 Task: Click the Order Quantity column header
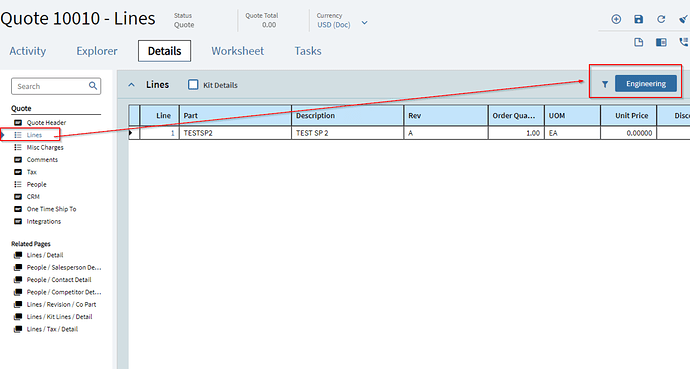[516, 116]
